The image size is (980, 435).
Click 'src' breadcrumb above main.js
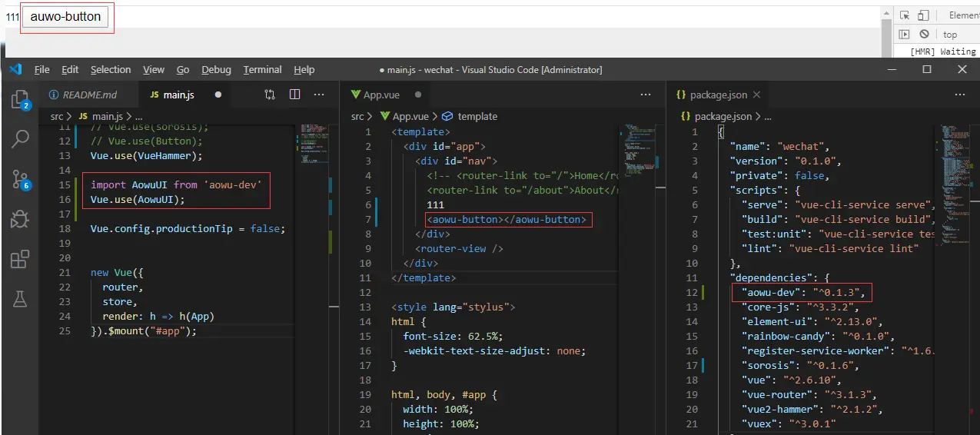coord(57,116)
